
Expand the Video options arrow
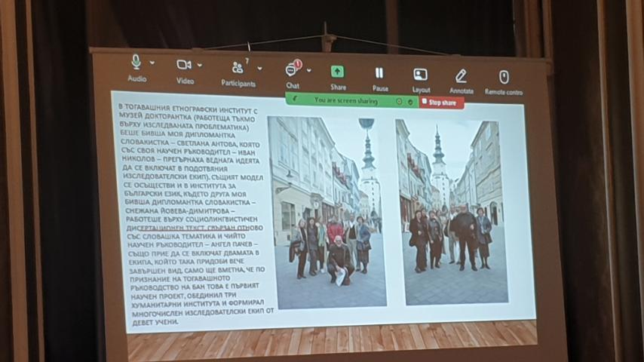point(200,65)
